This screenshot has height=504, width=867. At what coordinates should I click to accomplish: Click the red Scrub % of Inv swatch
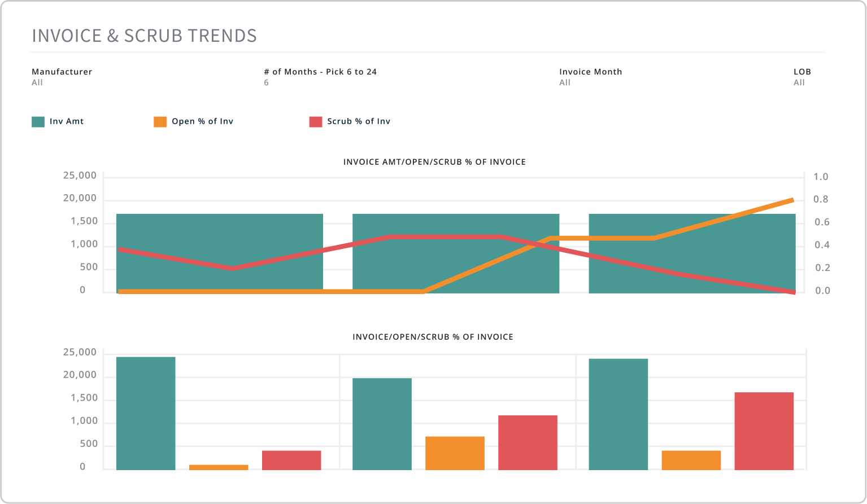click(316, 122)
